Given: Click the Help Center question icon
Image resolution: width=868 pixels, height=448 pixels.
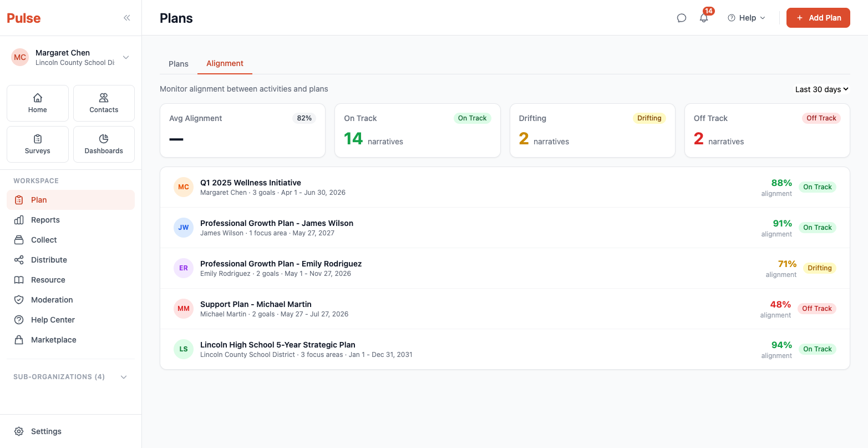Looking at the screenshot, I should pyautogui.click(x=19, y=320).
